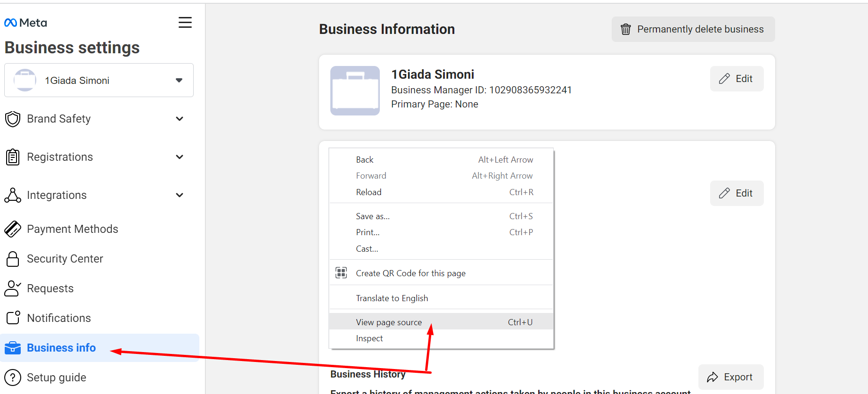Screen dimensions: 868x394
Task: Click the Integrations nodes icon
Action: 13,195
